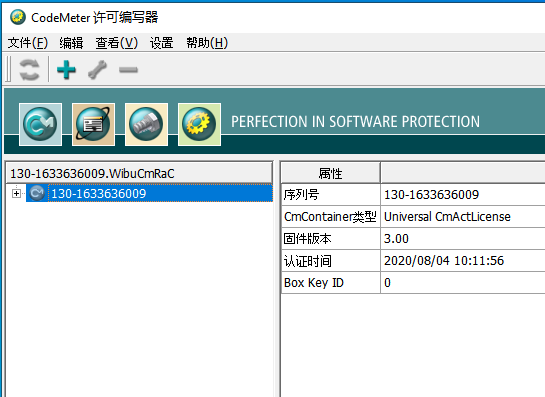Select the CmContainer类型 property label
Image resolution: width=545 pixels, height=397 pixels.
point(330,217)
